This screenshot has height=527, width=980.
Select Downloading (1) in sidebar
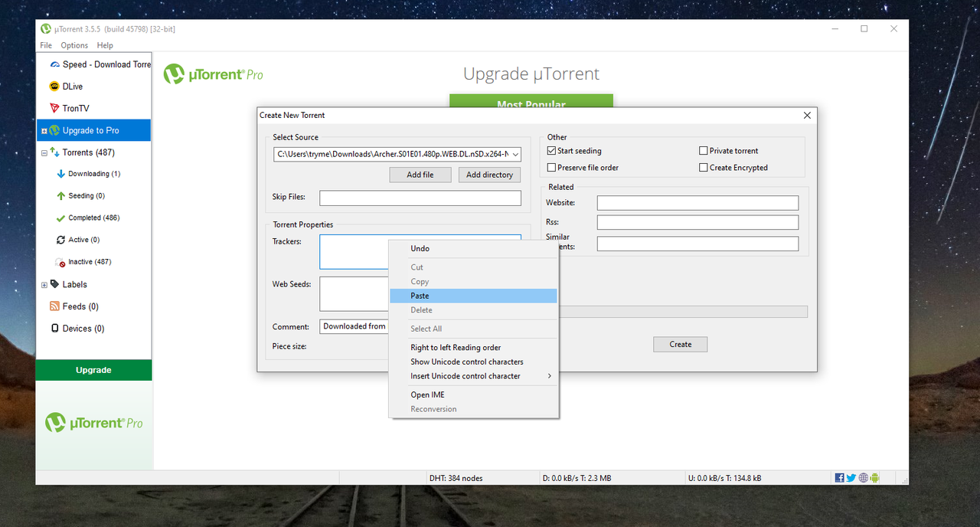(94, 174)
